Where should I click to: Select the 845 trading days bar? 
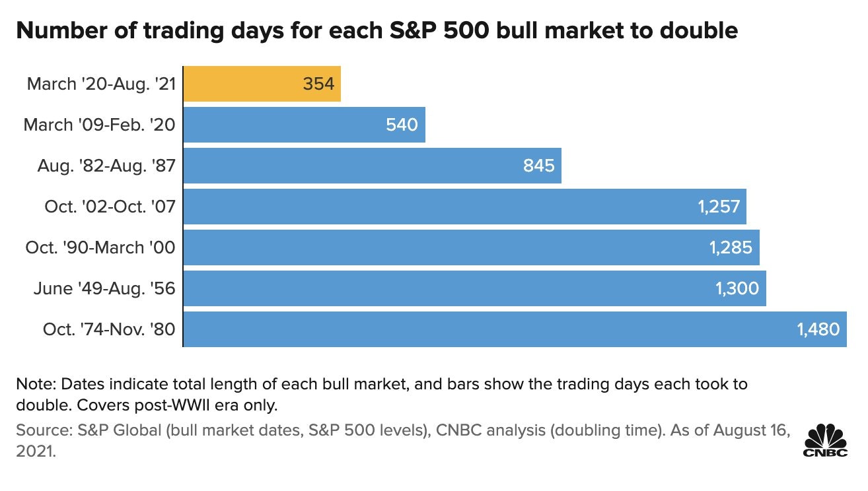pos(373,166)
